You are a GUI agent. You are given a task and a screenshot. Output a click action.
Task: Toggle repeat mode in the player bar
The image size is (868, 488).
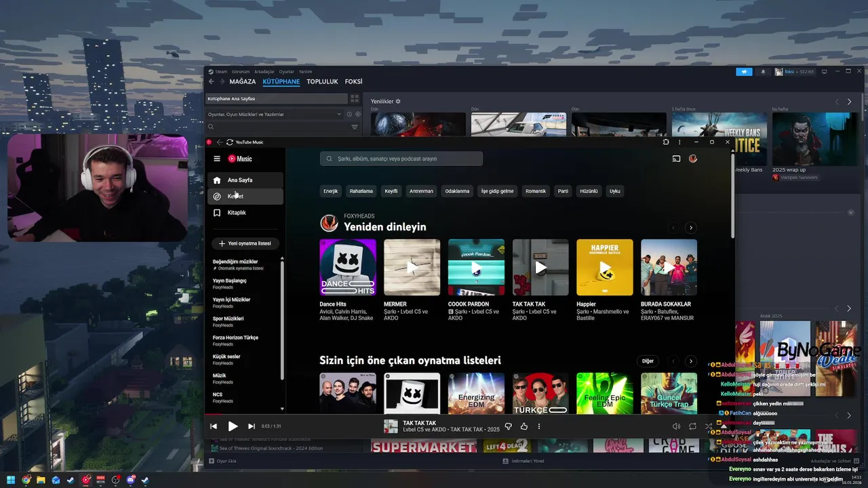click(x=692, y=426)
